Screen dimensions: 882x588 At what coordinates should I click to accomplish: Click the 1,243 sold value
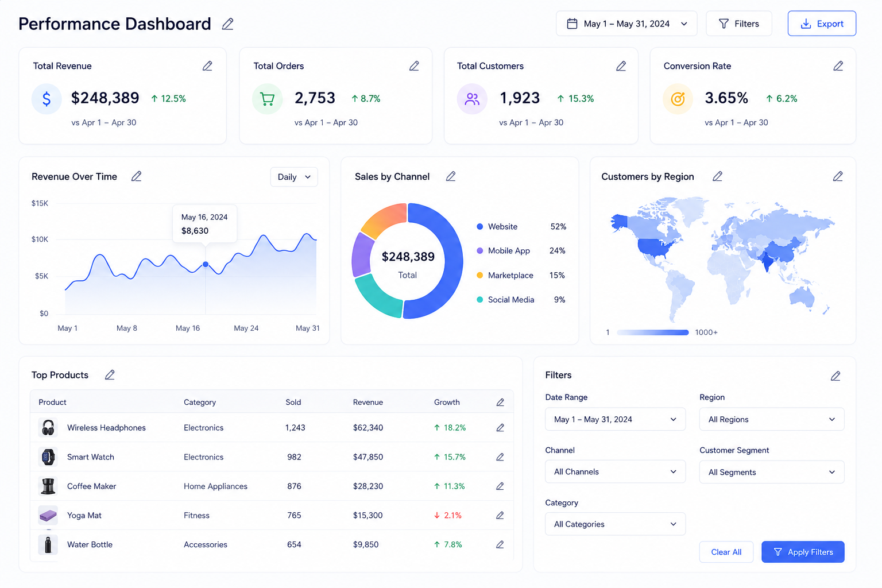click(x=295, y=428)
